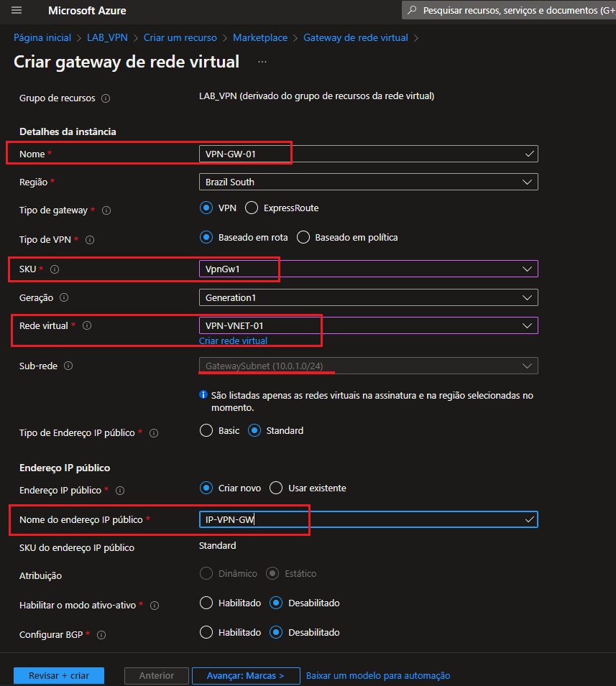Expand the Região dropdown showing Brazil South
This screenshot has width=616, height=686.
click(x=368, y=182)
